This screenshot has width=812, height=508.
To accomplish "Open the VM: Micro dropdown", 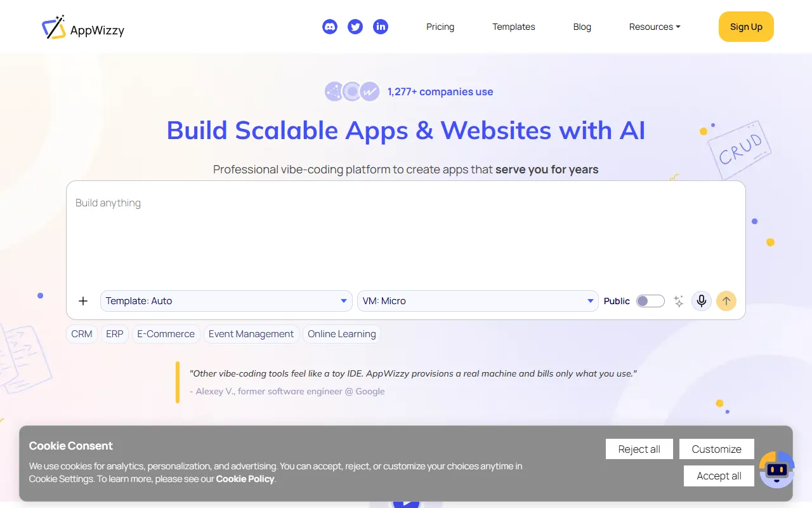I will point(478,301).
